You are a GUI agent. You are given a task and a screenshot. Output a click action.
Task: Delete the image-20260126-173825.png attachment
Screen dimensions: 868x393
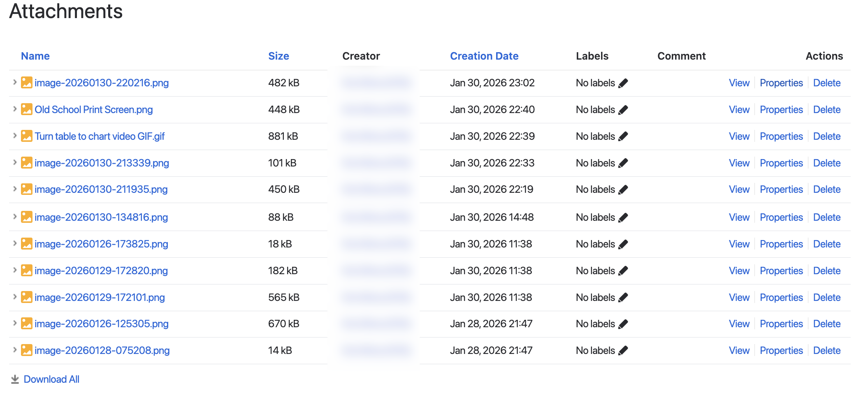tap(826, 244)
